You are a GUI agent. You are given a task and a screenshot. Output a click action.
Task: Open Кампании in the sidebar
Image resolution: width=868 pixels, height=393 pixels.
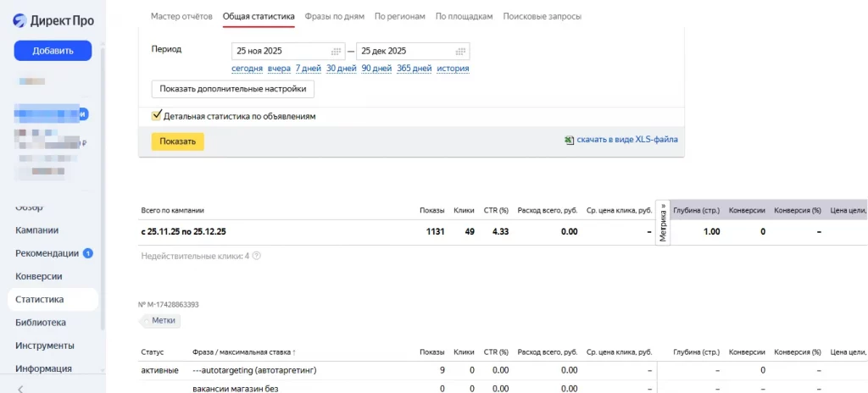click(x=37, y=230)
